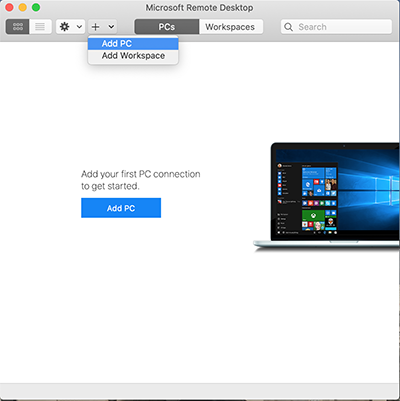400x401 pixels.
Task: Open the gear settings menu
Action: (65, 27)
